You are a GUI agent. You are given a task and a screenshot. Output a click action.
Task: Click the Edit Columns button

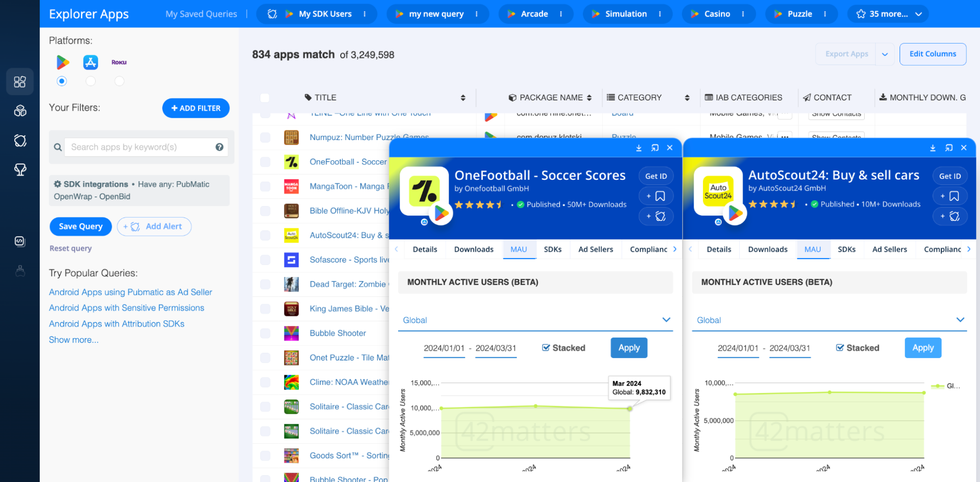click(933, 54)
